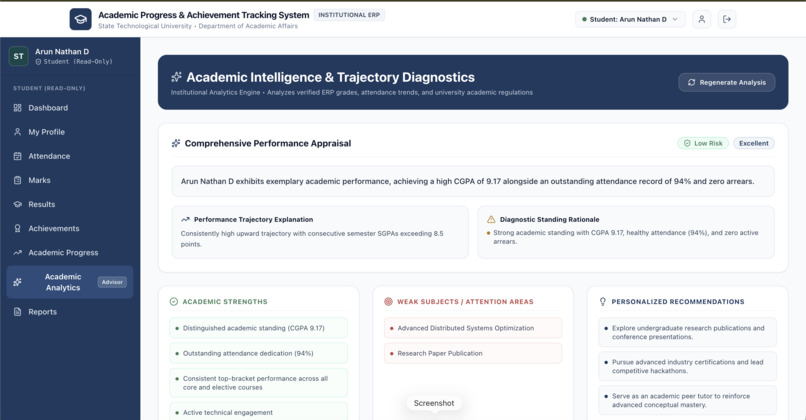Click the My Profile person icon

click(x=17, y=132)
